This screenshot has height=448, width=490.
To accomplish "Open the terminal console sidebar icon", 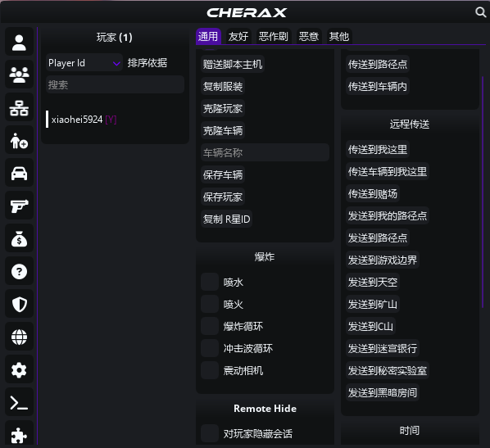I will [19, 403].
